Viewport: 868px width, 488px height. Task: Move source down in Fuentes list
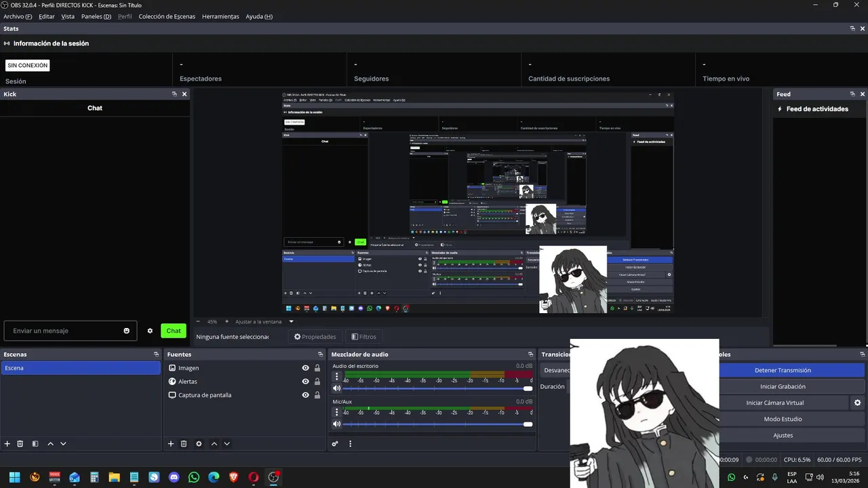pyautogui.click(x=227, y=444)
